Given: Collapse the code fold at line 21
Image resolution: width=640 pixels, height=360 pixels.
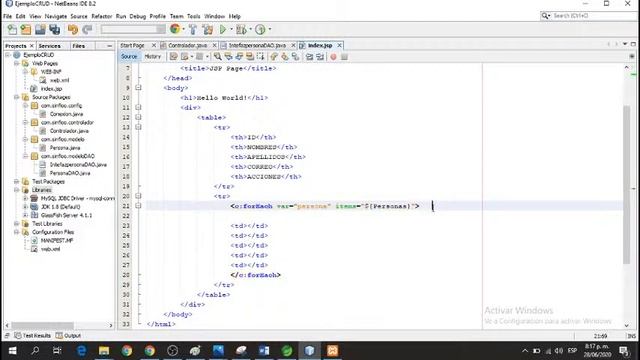Looking at the screenshot, I should pos(138,206).
